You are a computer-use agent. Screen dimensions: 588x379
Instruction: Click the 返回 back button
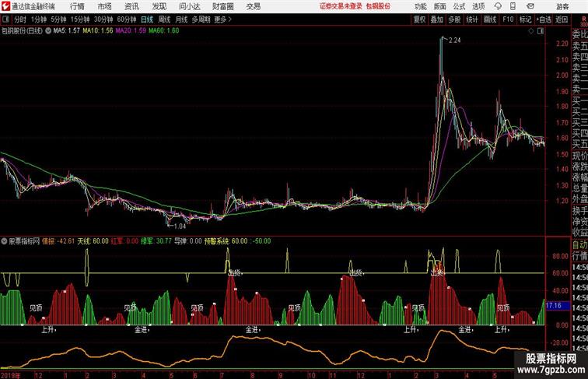562,19
